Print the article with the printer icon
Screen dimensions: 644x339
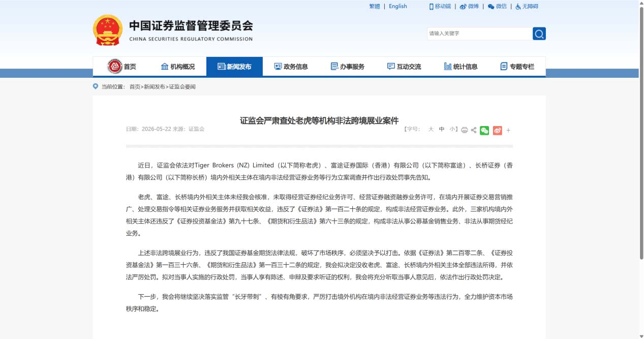click(464, 130)
